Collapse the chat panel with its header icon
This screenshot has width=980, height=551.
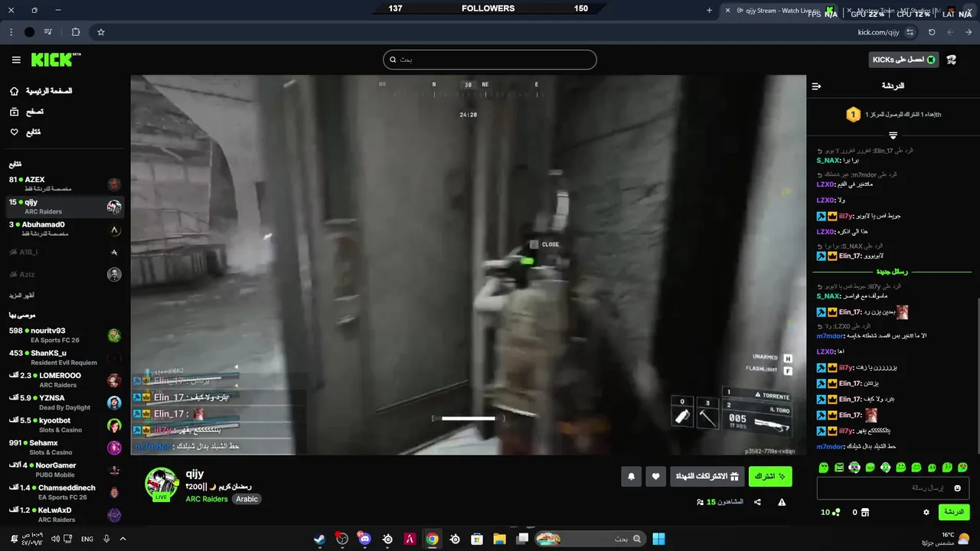click(x=816, y=86)
